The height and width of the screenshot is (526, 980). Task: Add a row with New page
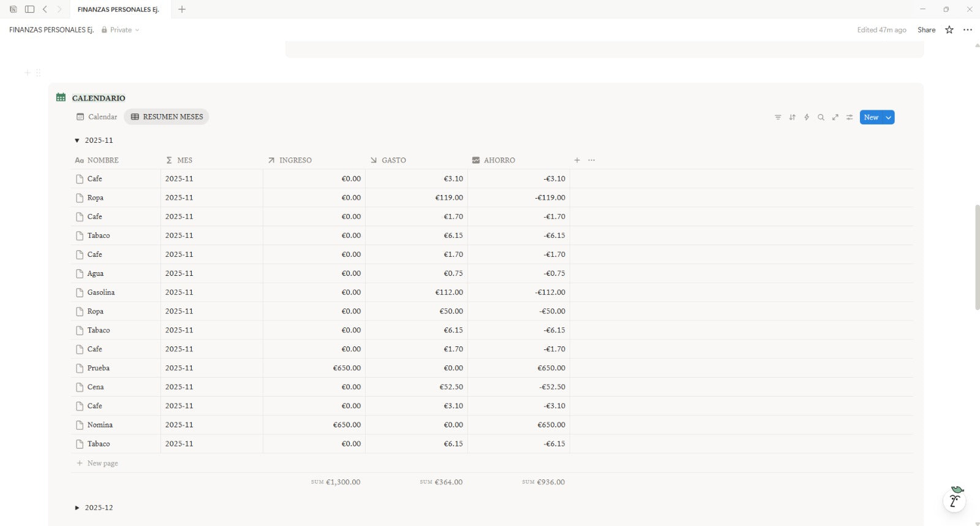[x=97, y=463]
